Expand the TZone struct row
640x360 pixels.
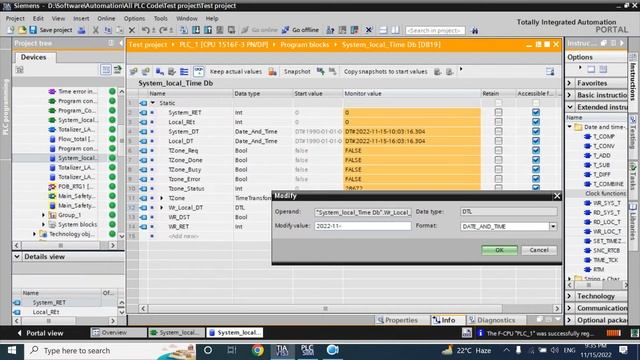pos(162,198)
